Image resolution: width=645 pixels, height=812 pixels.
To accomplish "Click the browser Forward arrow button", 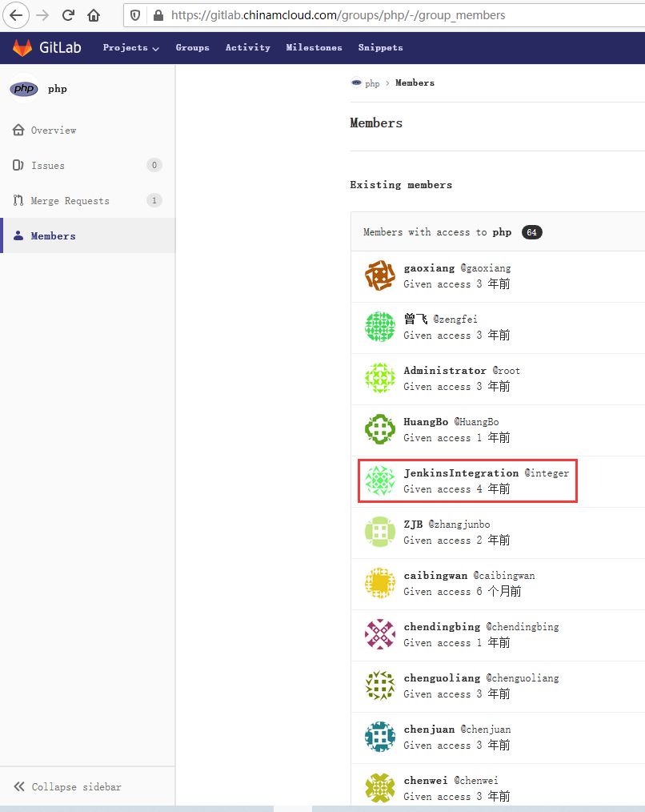I will [x=42, y=15].
